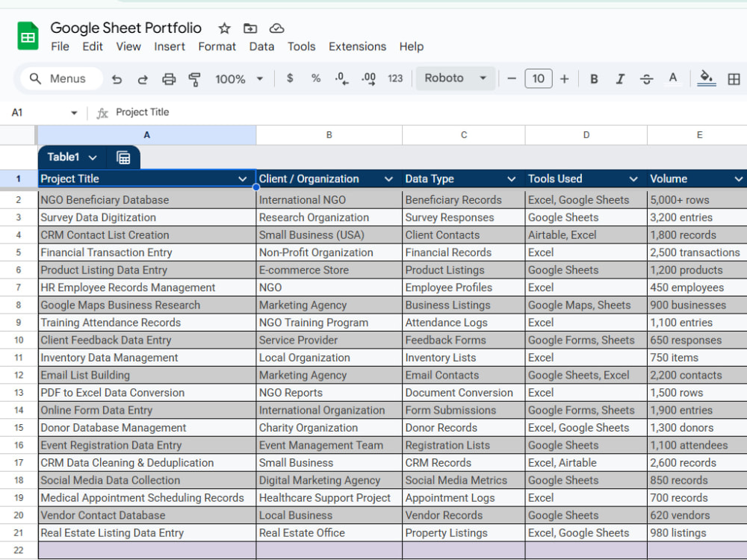Open the Data Type column dropdown
The width and height of the screenshot is (747, 560).
point(511,179)
